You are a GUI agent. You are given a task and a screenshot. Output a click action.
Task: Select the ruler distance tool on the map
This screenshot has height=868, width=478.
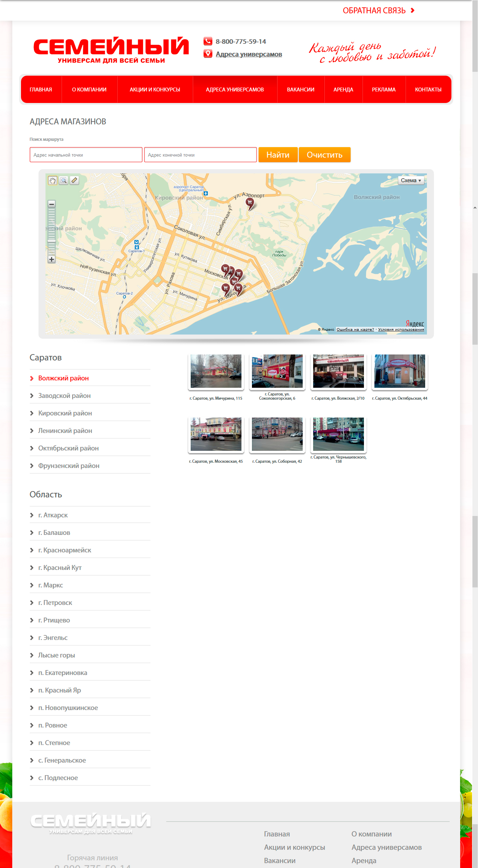point(74,180)
